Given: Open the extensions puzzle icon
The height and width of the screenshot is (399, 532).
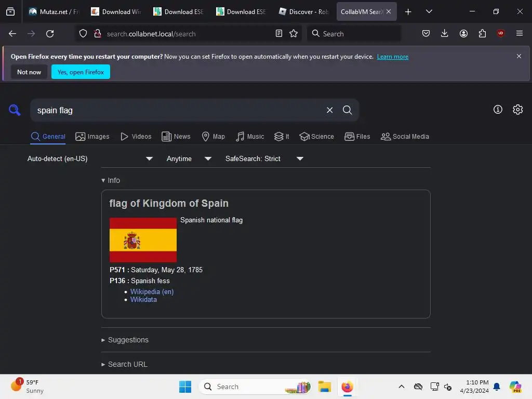Looking at the screenshot, I should [482, 34].
